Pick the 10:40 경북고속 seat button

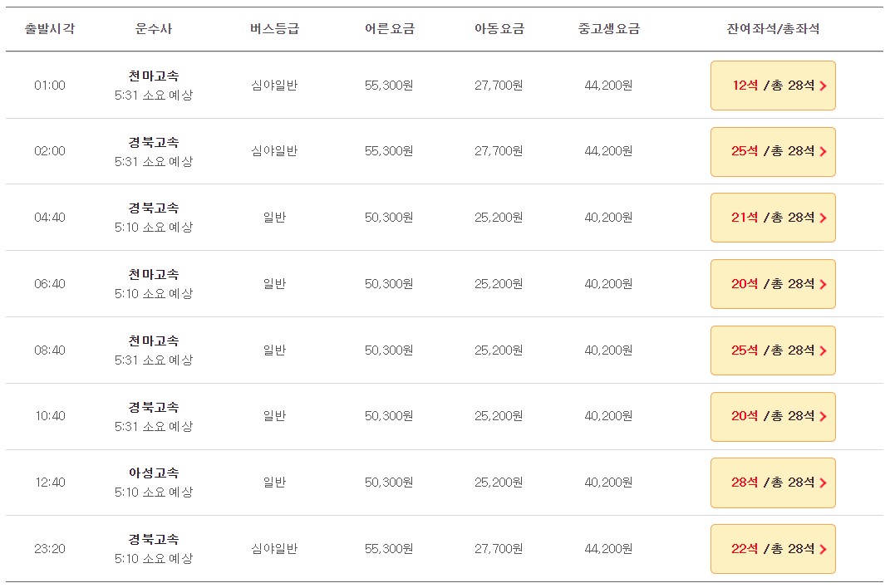[773, 416]
